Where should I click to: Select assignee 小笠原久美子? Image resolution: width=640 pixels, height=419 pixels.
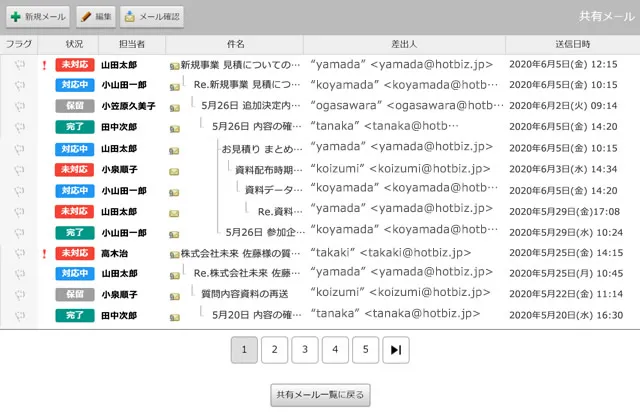129,106
